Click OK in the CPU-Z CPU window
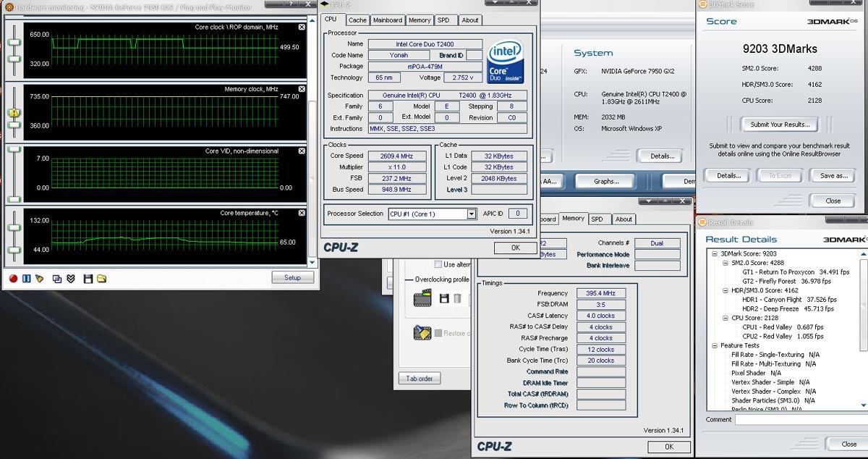The width and height of the screenshot is (868, 459). [515, 248]
